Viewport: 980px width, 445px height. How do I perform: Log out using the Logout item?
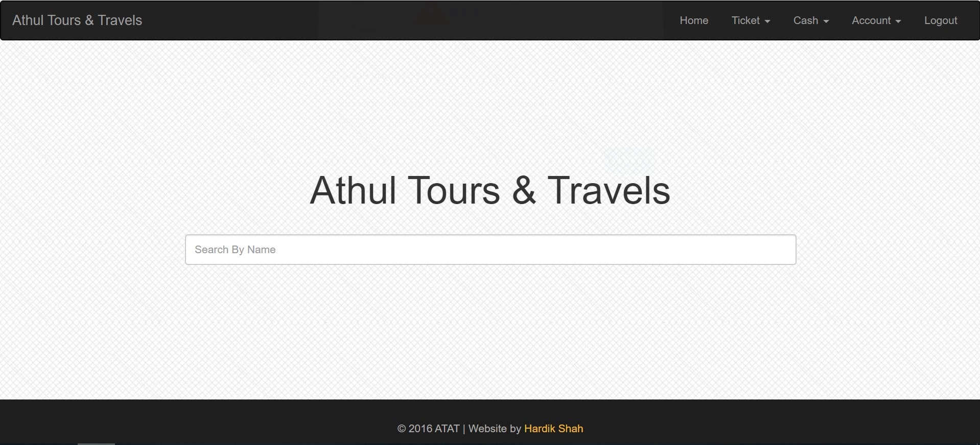click(940, 20)
